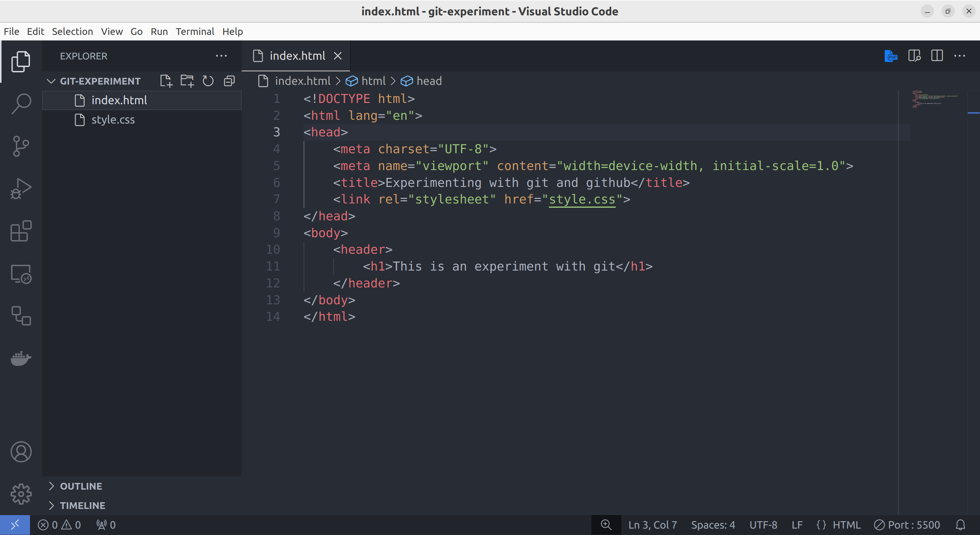Click Ln 3, Col 7 in status bar
Image resolution: width=980 pixels, height=535 pixels.
(x=652, y=525)
